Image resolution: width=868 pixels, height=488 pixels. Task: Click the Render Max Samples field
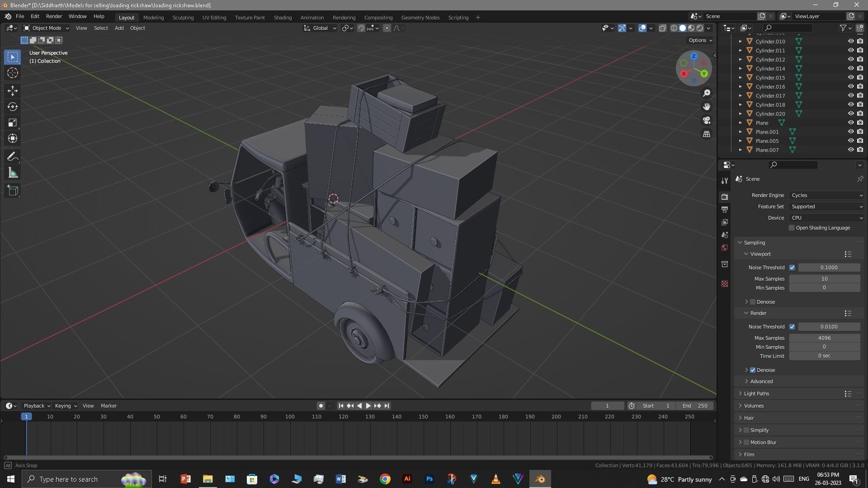pyautogui.click(x=824, y=338)
